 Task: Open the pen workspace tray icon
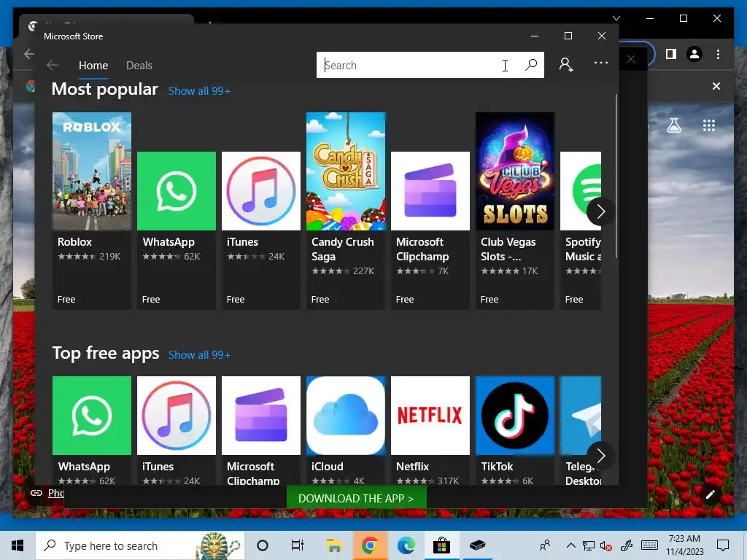point(627,545)
